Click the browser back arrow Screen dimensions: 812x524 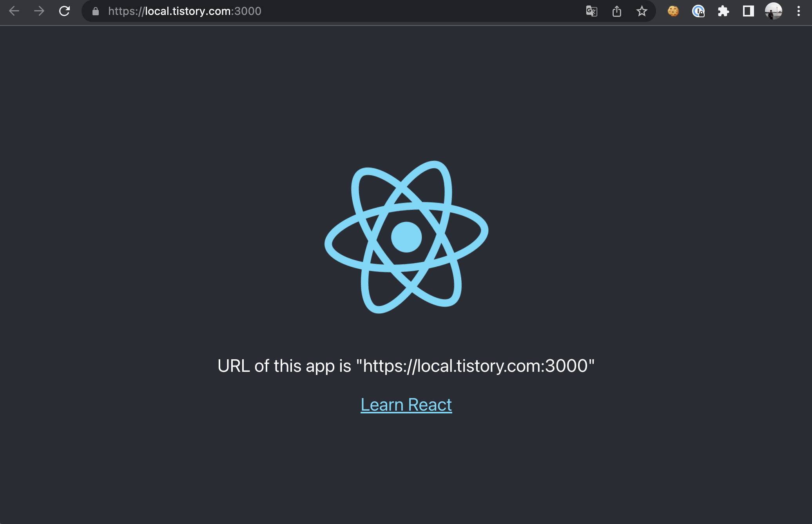(x=14, y=11)
